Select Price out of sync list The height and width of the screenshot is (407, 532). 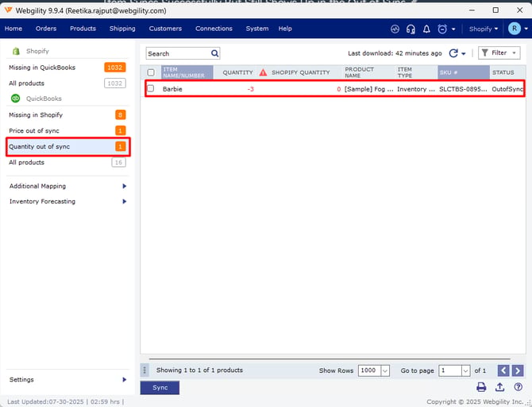point(34,130)
